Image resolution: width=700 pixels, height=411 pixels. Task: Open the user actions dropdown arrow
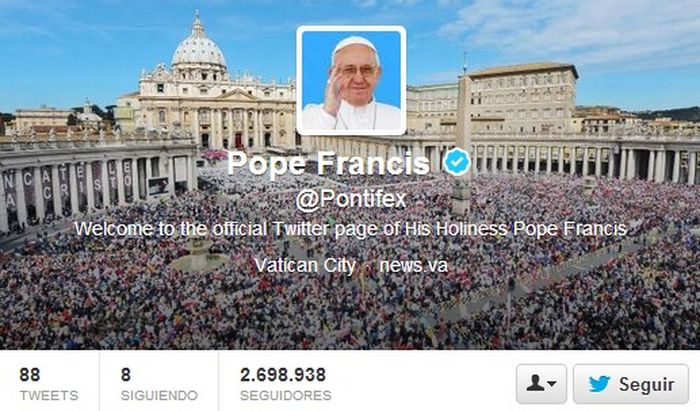[x=552, y=384]
